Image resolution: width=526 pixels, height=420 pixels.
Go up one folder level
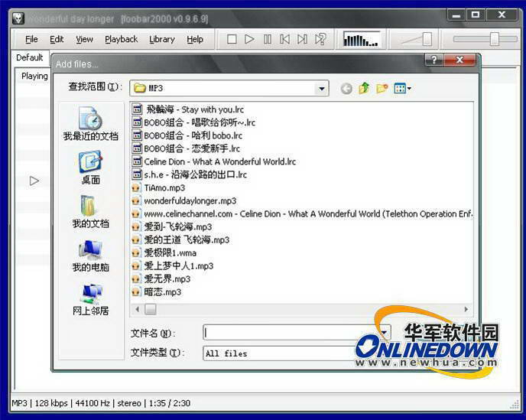tap(364, 89)
